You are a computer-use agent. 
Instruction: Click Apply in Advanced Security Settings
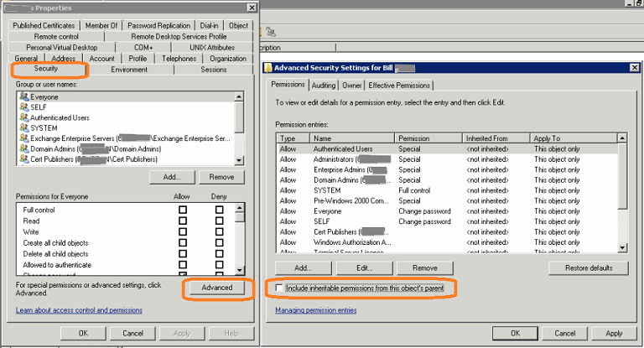614,333
